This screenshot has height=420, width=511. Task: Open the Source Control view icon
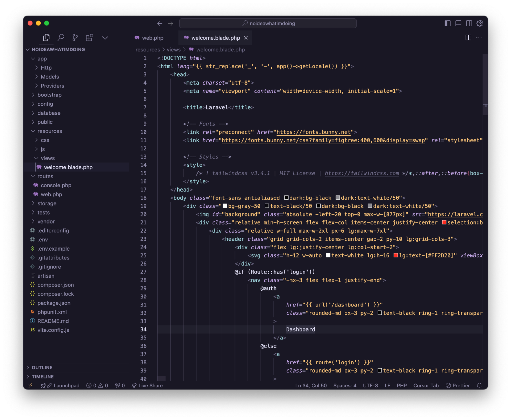pos(75,37)
